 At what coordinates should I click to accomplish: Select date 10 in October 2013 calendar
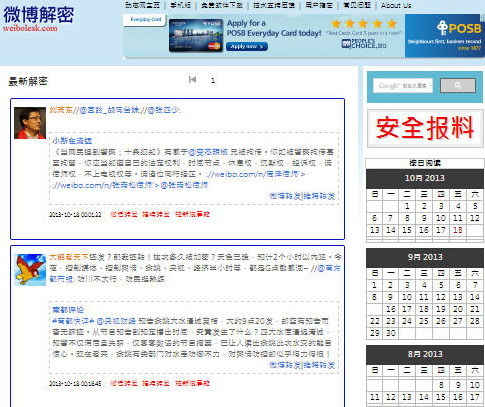coord(441,218)
